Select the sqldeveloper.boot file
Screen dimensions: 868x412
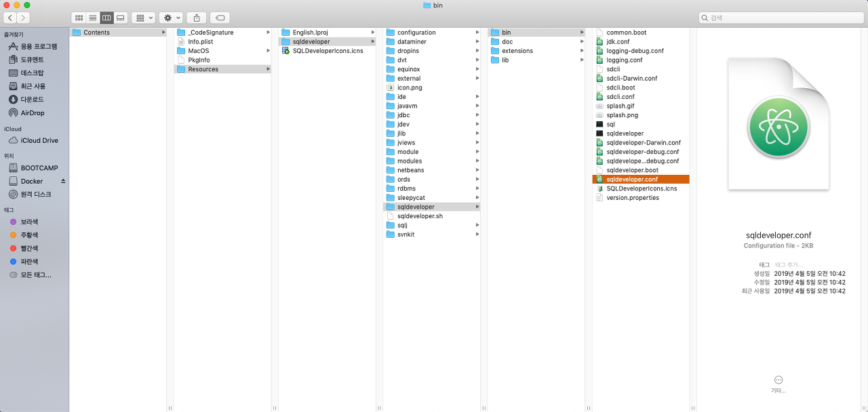click(641, 170)
